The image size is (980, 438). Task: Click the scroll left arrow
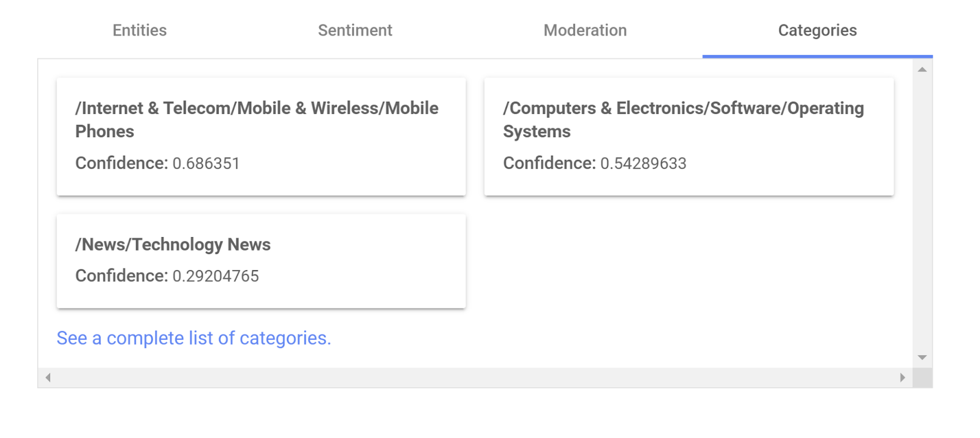48,377
